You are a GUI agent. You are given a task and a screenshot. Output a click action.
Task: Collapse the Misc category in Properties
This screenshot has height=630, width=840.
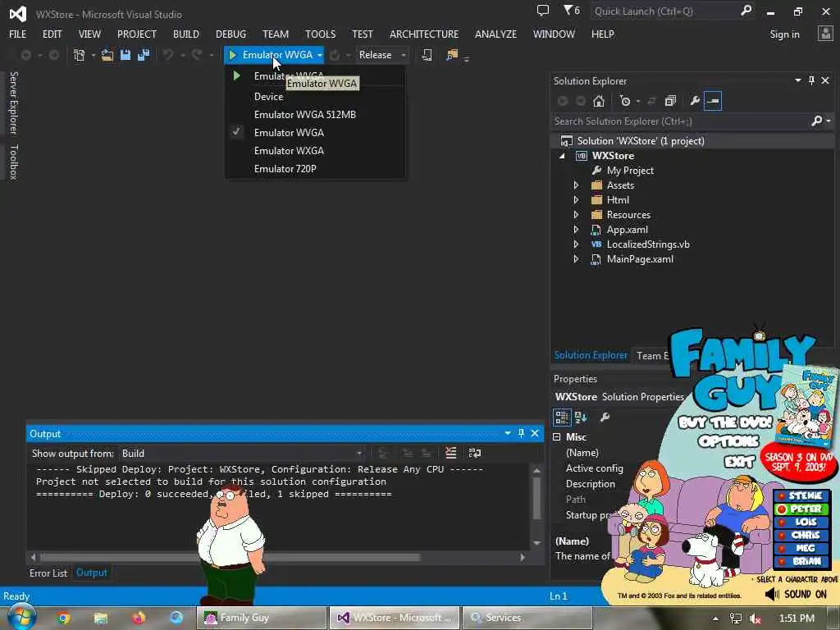point(557,436)
